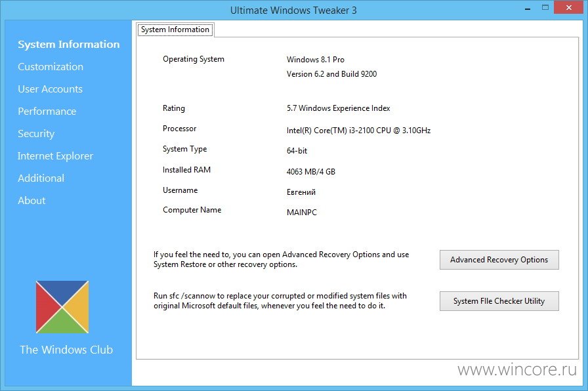
Task: Click the 'Windows 8.1 Pro' value
Action: click(x=316, y=60)
